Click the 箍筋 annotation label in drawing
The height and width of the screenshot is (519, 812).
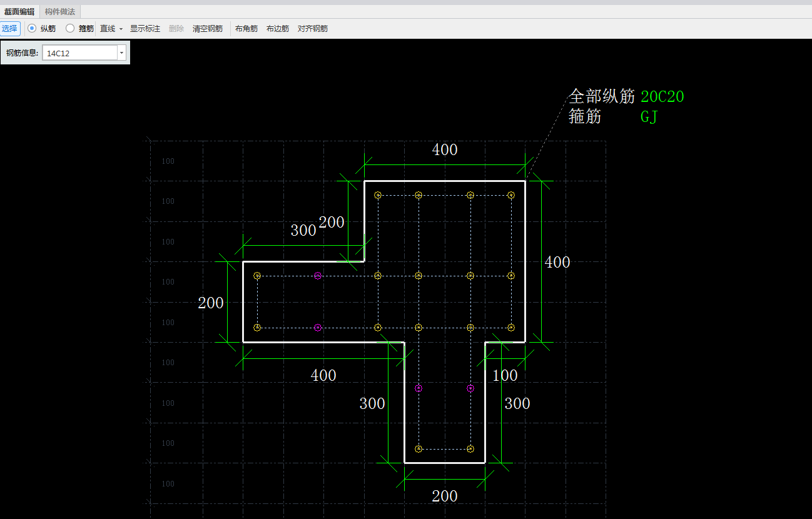pos(585,116)
